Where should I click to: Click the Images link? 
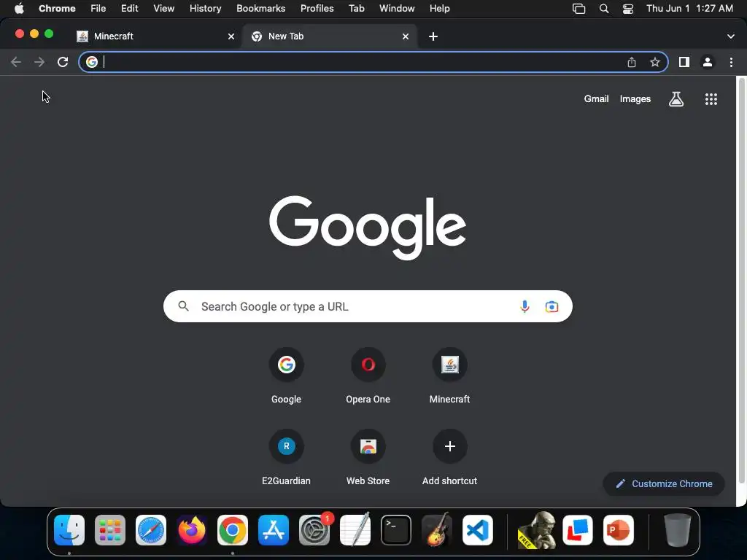(635, 99)
